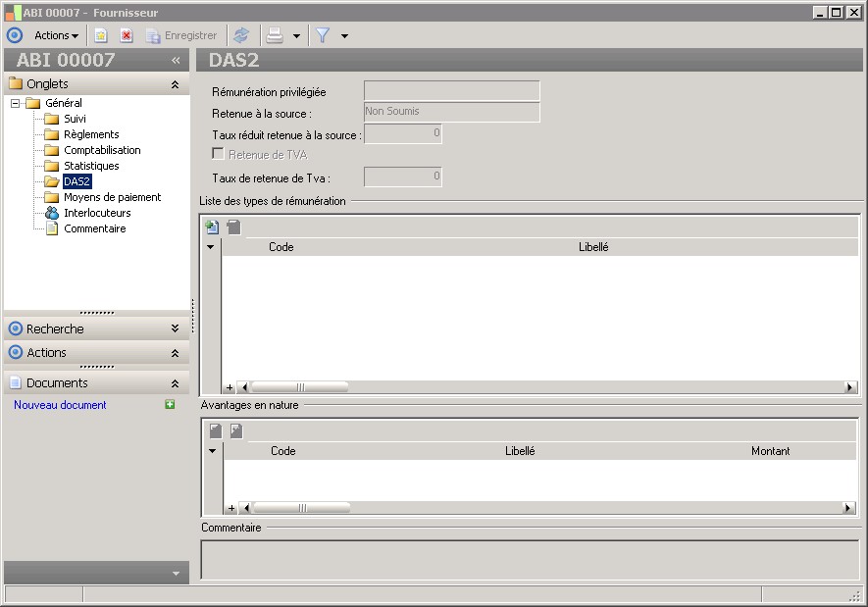The width and height of the screenshot is (868, 607).
Task: Click the Enregistrer save button
Action: pos(181,35)
